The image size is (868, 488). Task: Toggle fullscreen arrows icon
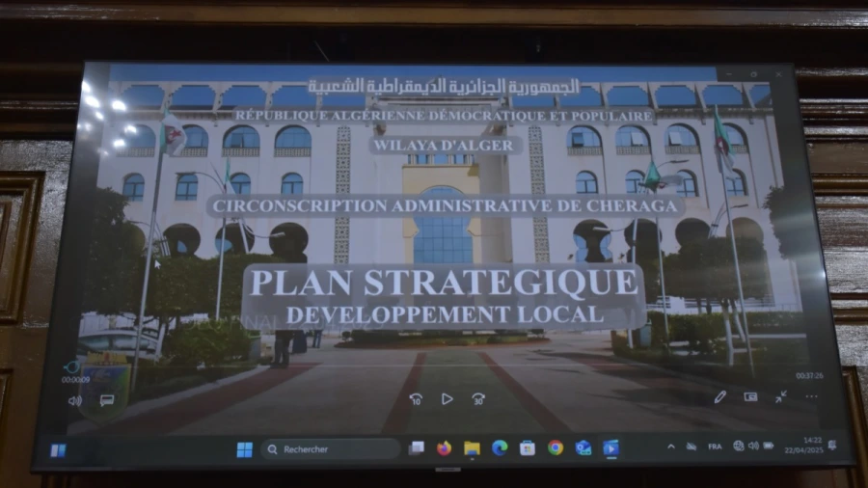tap(780, 396)
